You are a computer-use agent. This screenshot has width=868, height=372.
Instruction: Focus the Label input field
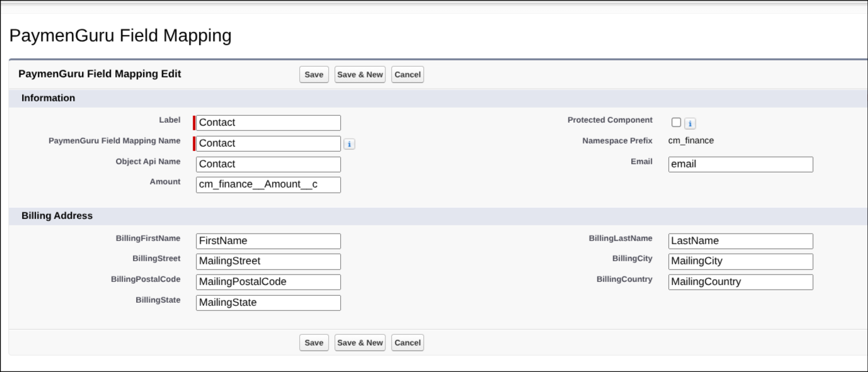point(268,123)
